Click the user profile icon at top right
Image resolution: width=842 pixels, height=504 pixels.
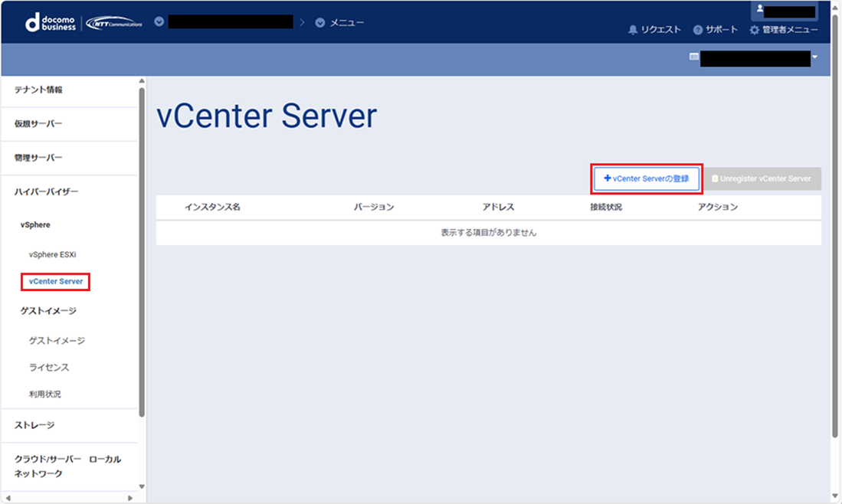coord(760,9)
